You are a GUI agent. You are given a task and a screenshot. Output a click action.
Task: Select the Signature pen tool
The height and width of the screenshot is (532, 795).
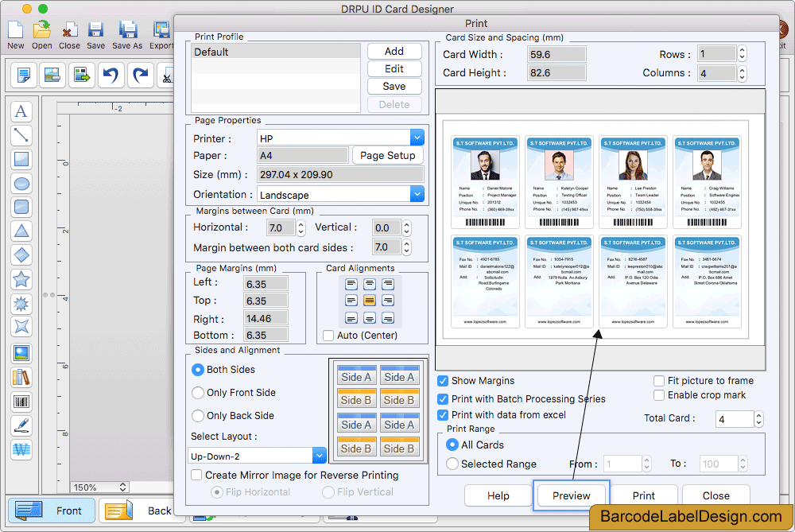coord(21,426)
